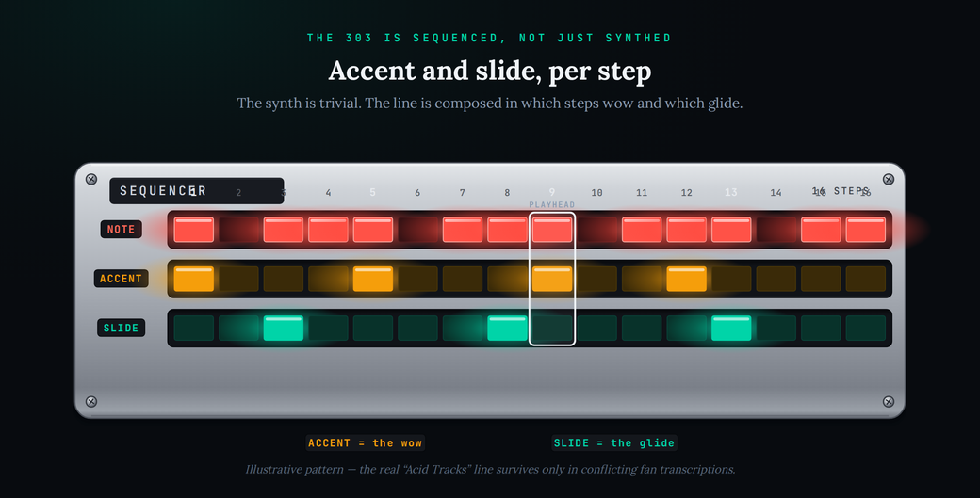Click the '16 STEPS' readout

[x=841, y=191]
